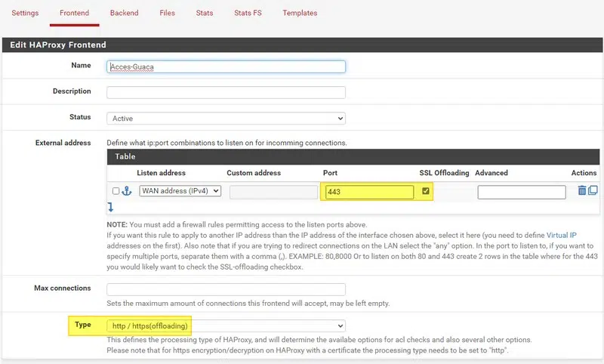Delete the table row with trash icon
This screenshot has width=604, height=364.
[x=582, y=190]
